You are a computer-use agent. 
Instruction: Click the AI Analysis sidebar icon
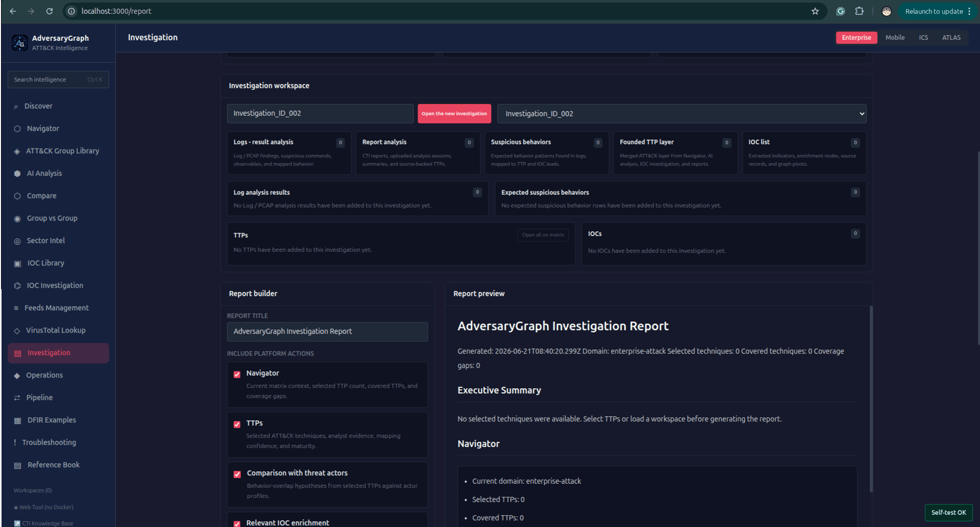(17, 174)
